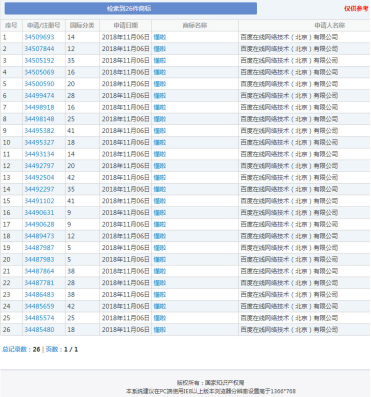
Task: Select application number 34499474
Action: coord(39,95)
